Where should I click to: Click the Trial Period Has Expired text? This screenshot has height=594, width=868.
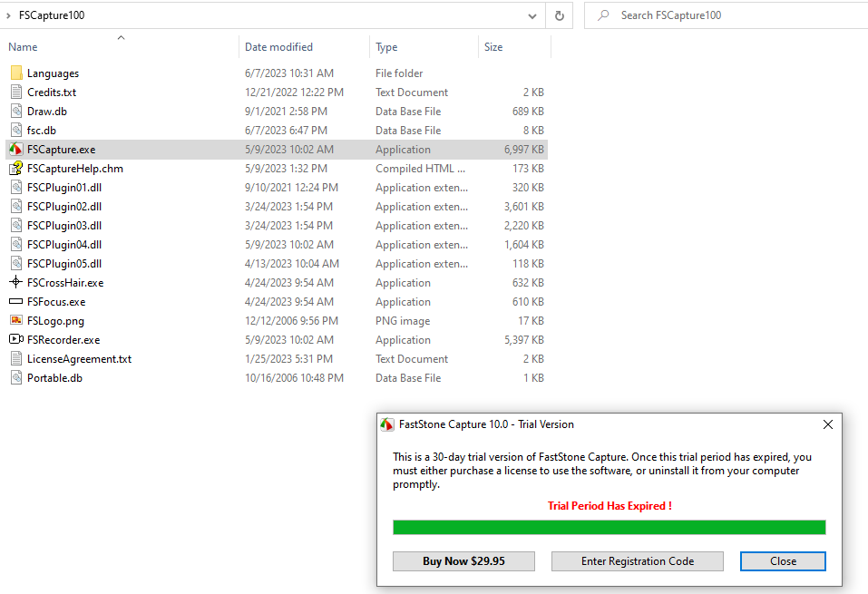pos(610,505)
